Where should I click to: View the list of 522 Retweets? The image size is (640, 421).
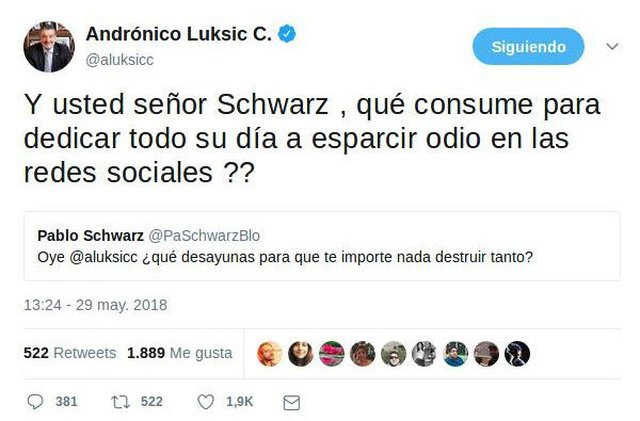coord(70,353)
